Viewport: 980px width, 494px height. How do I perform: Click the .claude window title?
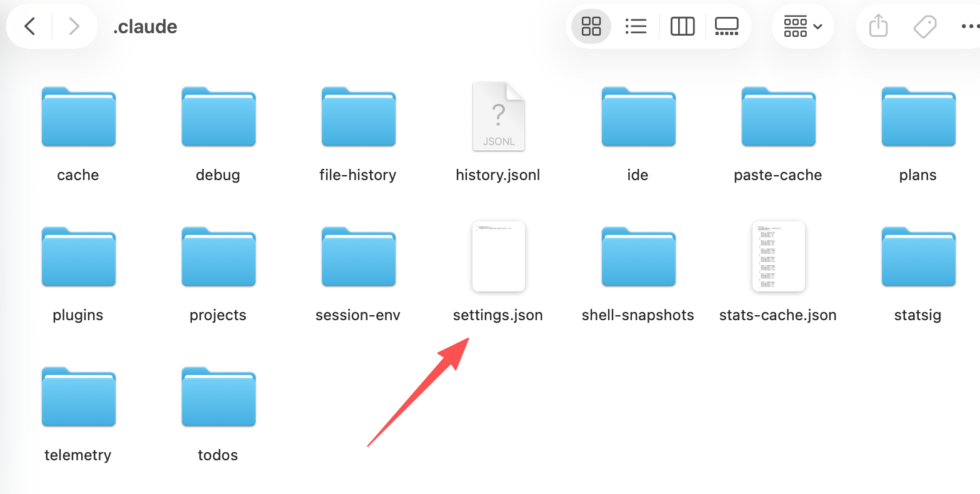pos(145,27)
